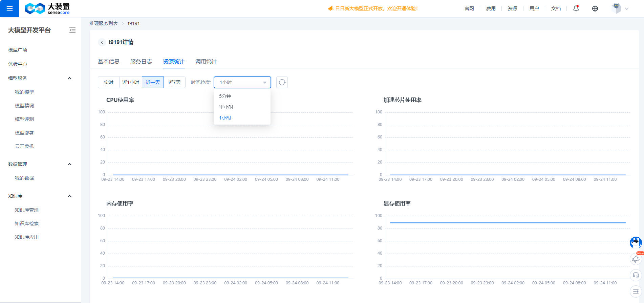Open 云开发机 in sidebar
644x303 pixels.
(24, 146)
